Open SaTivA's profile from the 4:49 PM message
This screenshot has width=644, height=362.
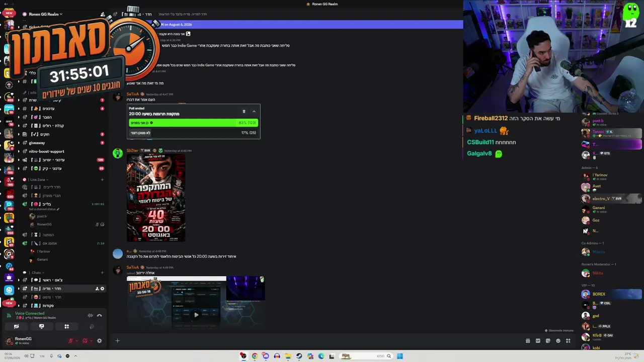[132, 267]
